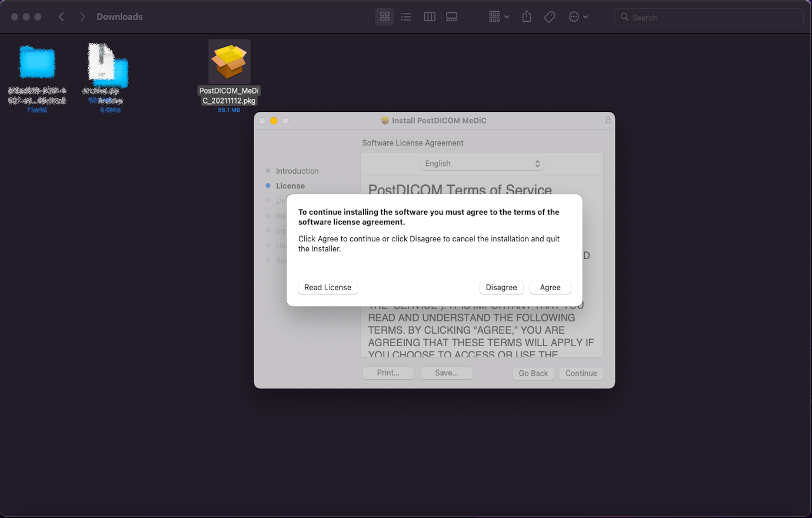
Task: Select the License item in the installer sidebar
Action: pyautogui.click(x=290, y=185)
